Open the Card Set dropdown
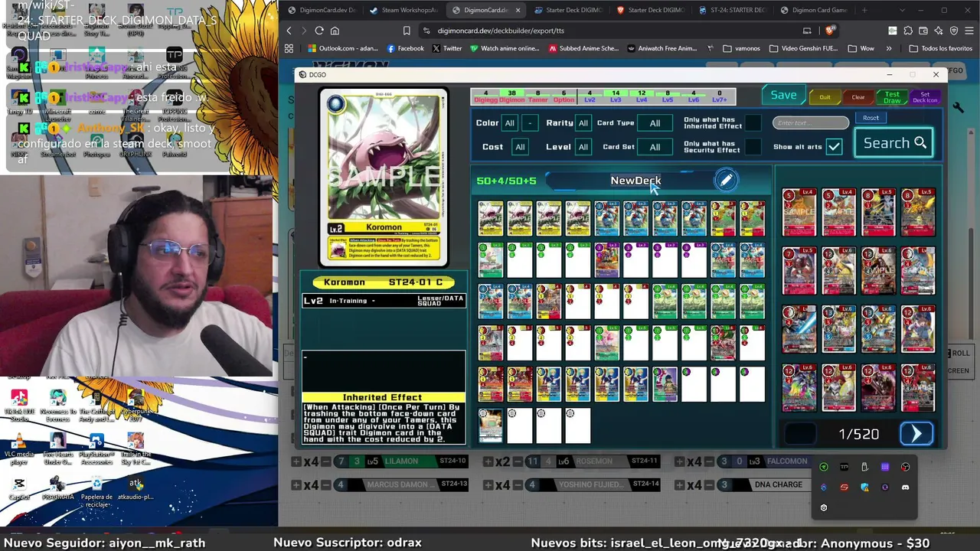This screenshot has width=980, height=551. pos(655,147)
